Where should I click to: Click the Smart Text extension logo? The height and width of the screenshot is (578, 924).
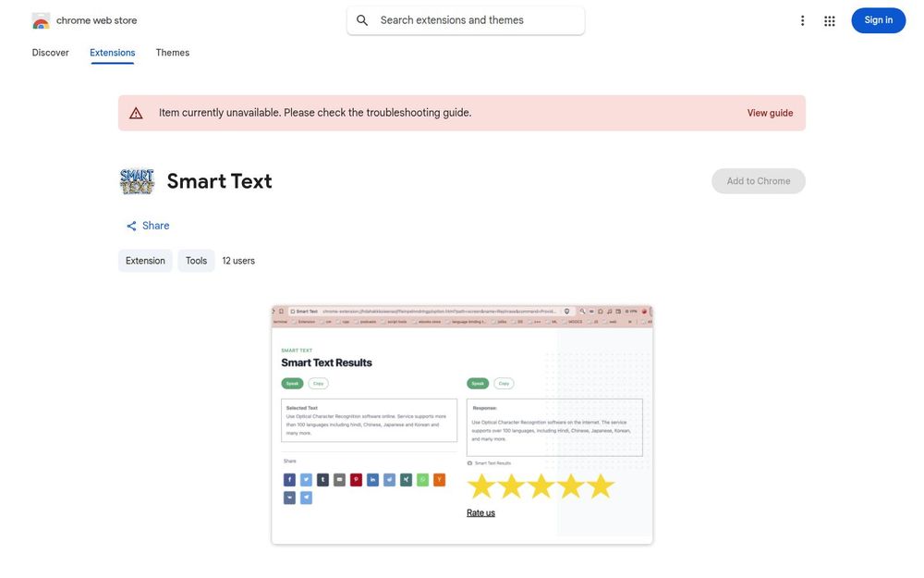(x=137, y=181)
